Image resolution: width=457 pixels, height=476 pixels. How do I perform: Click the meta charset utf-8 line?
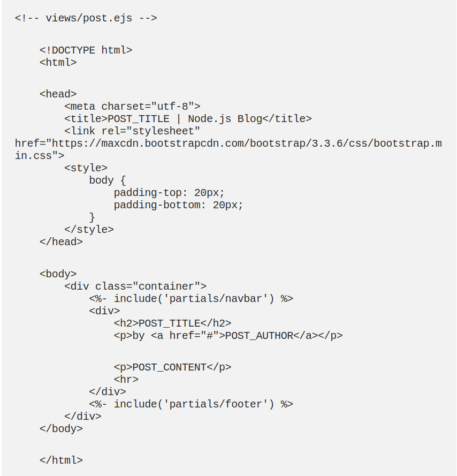tap(132, 107)
